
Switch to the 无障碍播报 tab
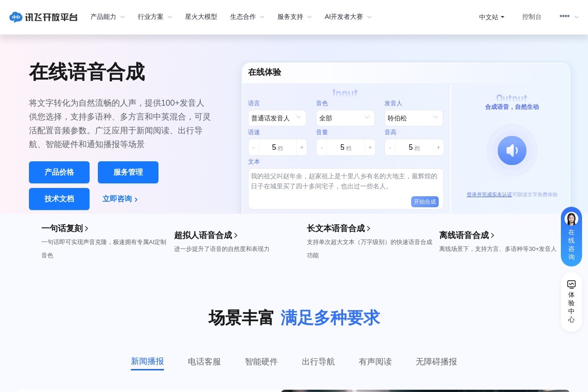[x=436, y=362]
